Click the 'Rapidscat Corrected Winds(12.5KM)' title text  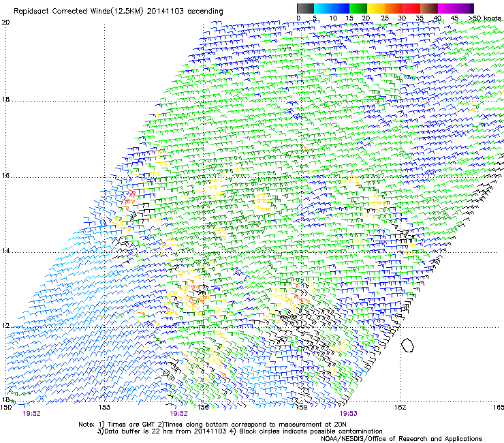coord(78,12)
